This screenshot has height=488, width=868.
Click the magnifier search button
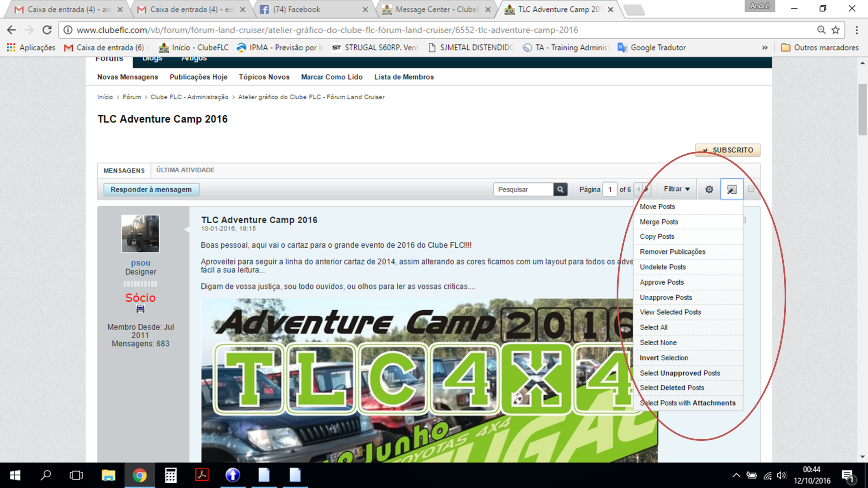[x=560, y=190]
